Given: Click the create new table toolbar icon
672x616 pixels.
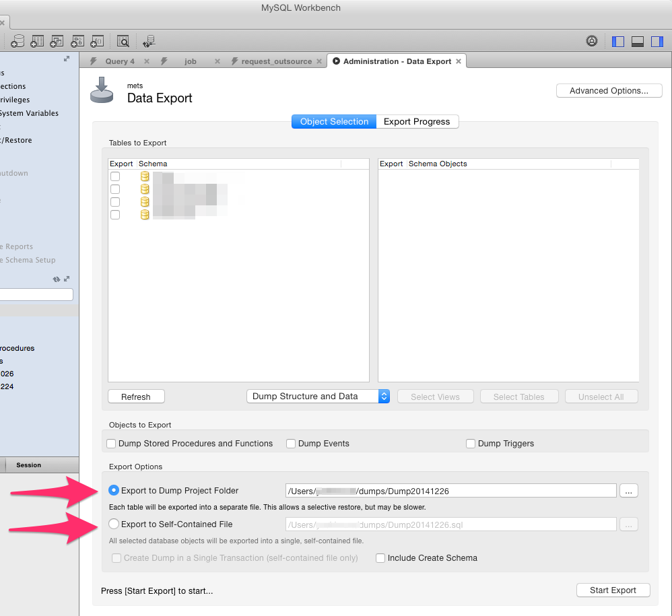Looking at the screenshot, I should (x=37, y=41).
